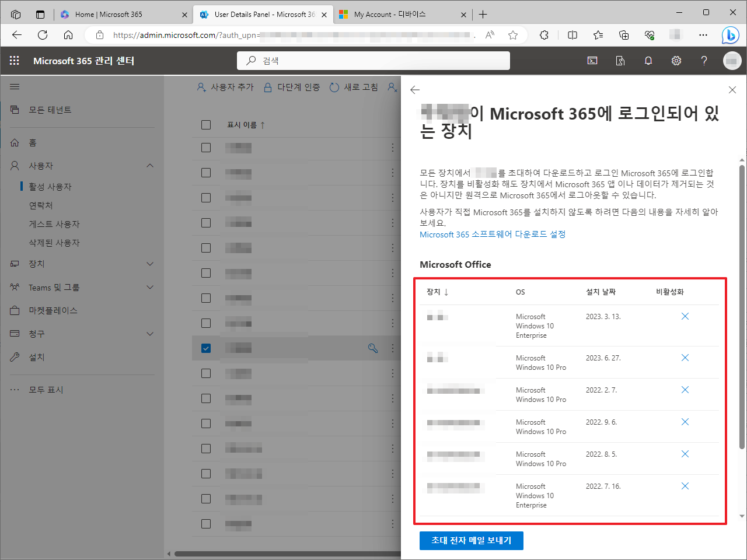Screen dimensions: 747x560
Task: Open 마켓플레이스 in navigation
Action: click(x=53, y=310)
